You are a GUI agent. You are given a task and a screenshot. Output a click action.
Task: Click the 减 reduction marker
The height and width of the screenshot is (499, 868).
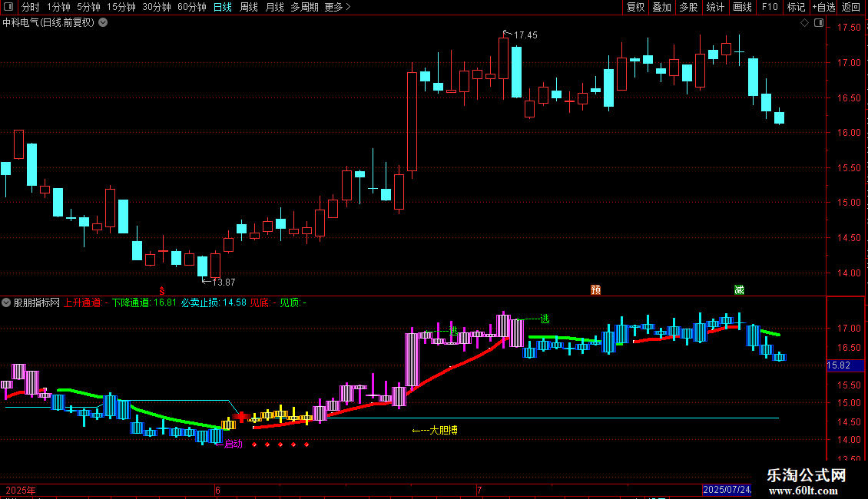click(x=739, y=290)
